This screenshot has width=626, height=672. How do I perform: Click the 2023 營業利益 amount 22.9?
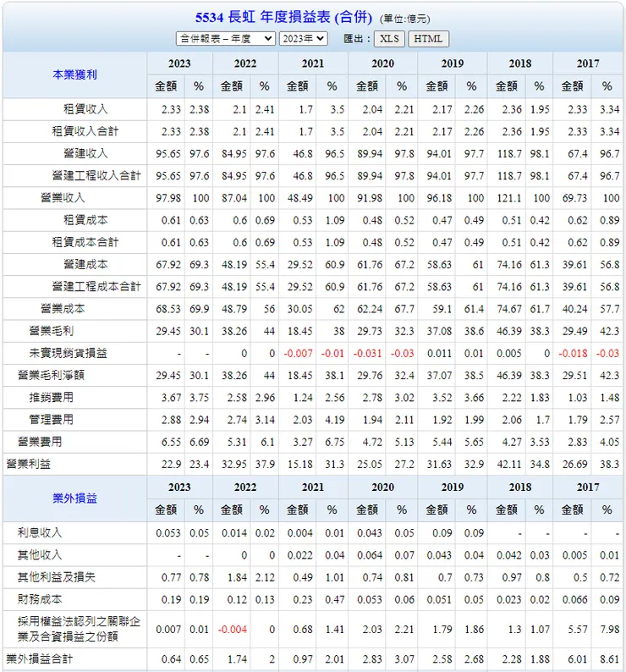tap(172, 464)
